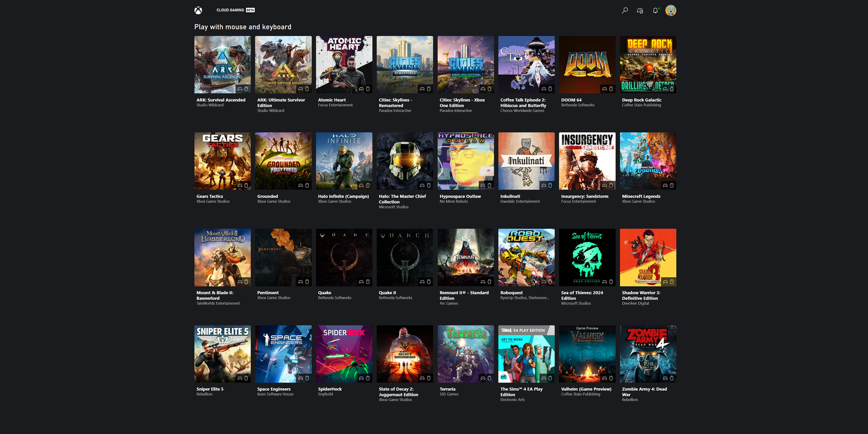Open the Halo Infinite cover art

344,160
